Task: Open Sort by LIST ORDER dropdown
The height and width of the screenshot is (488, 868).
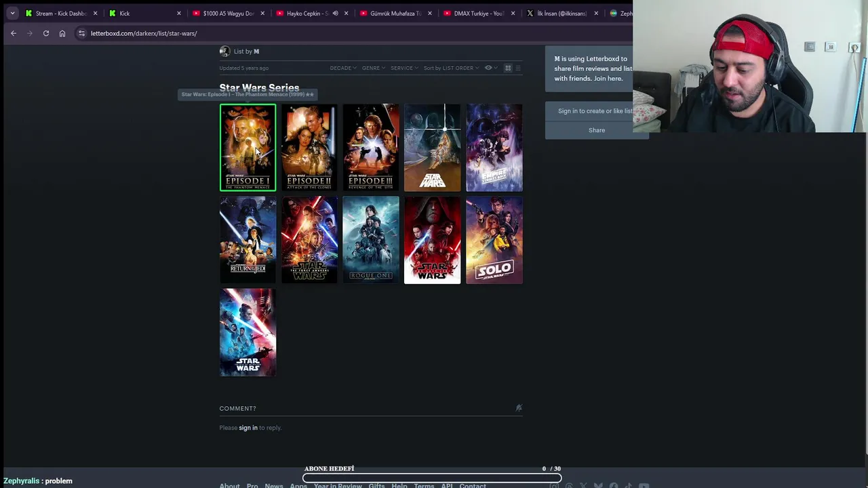Action: pyautogui.click(x=451, y=68)
